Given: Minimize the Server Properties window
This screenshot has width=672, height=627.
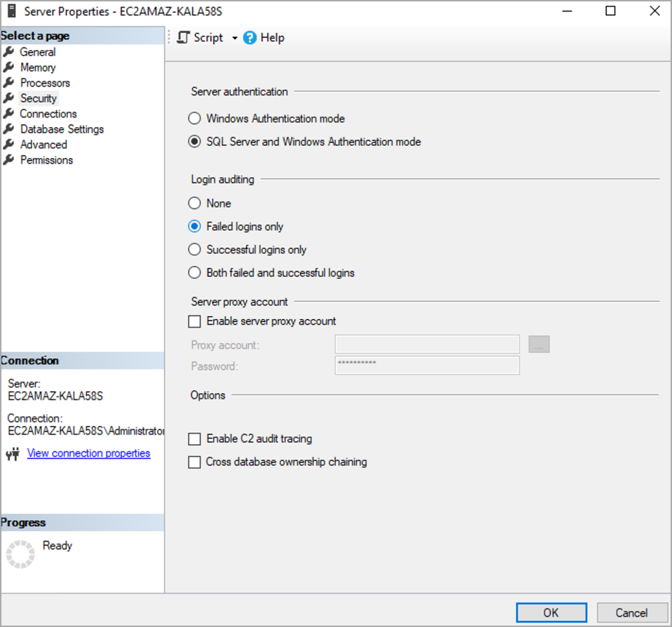Looking at the screenshot, I should pyautogui.click(x=567, y=11).
